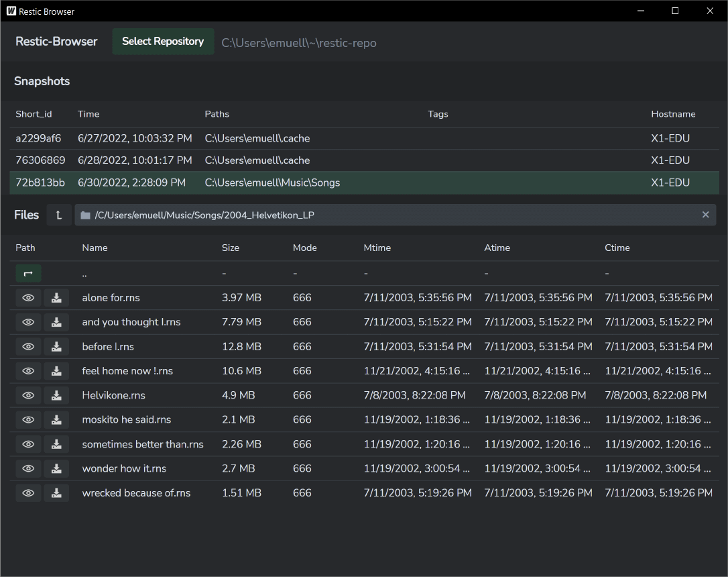Screen dimensions: 728x577
Task: Download 'sometimes better than.rns'
Action: [x=57, y=444]
